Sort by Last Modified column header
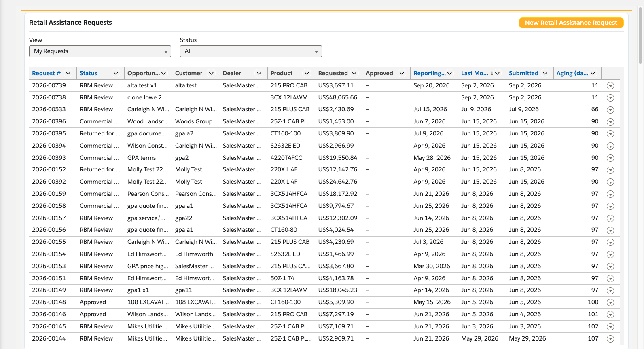Image resolution: width=644 pixels, height=349 pixels. click(x=475, y=73)
